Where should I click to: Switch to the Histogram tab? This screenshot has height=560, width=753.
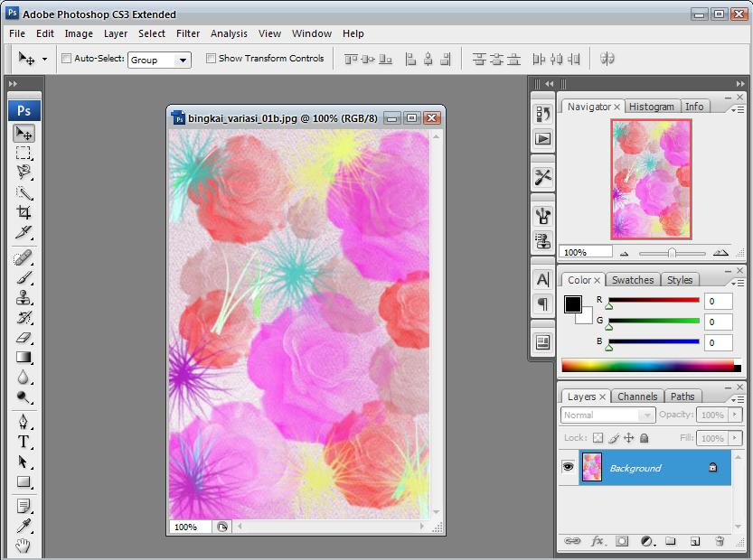(652, 107)
